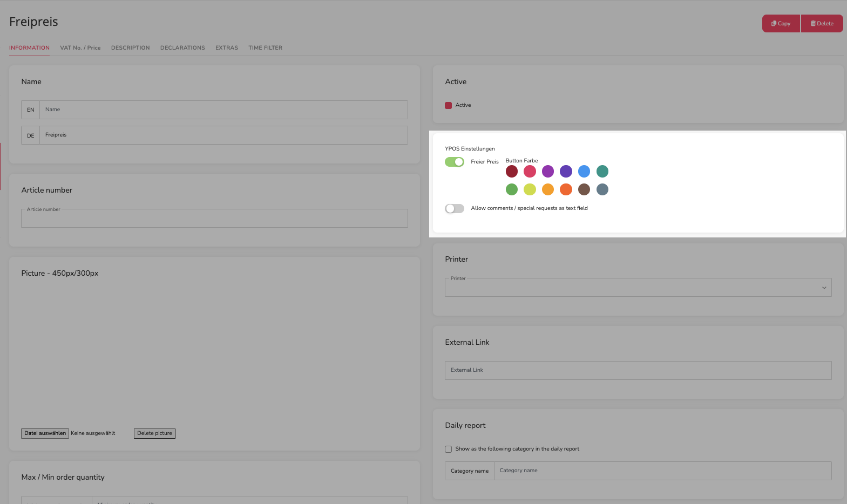Click the Copy button

point(781,24)
